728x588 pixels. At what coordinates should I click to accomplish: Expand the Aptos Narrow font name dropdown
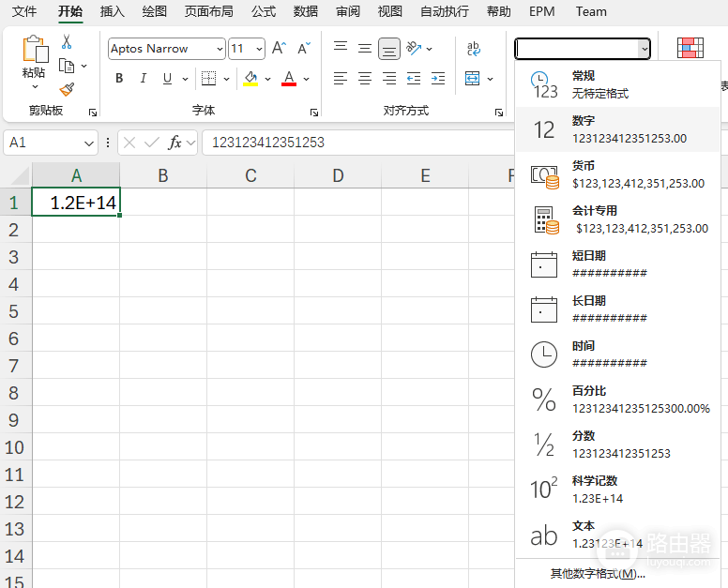(220, 49)
